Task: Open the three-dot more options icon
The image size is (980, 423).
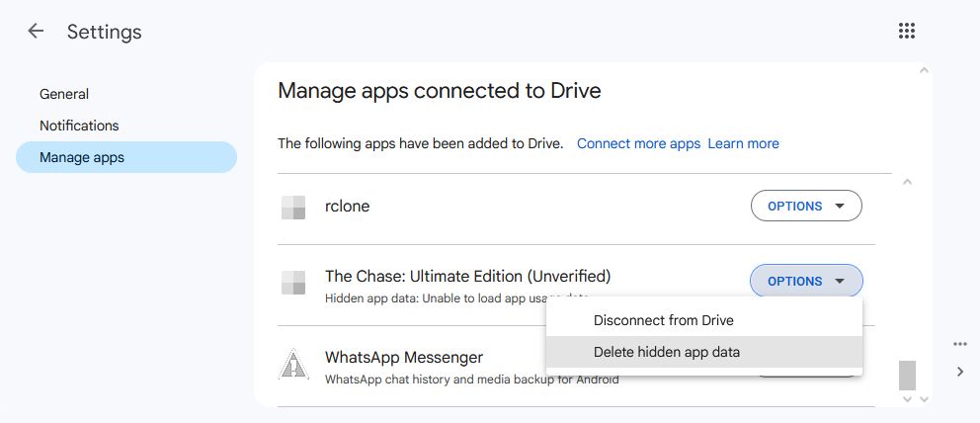Action: [x=960, y=344]
